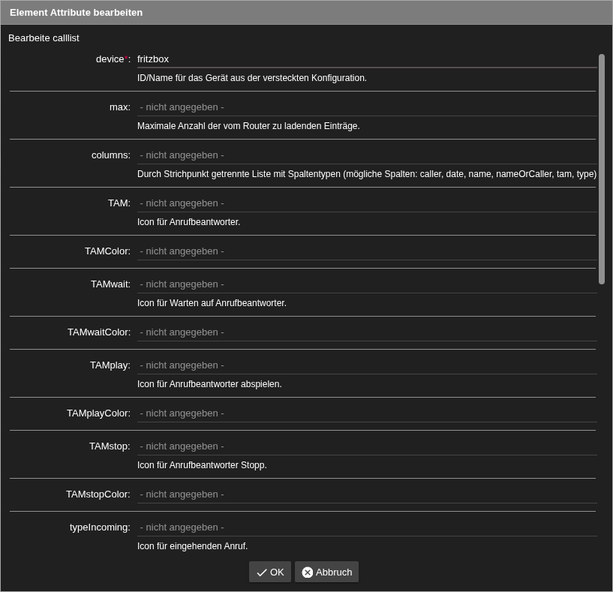
Task: Click 'Icon für Anrufbeantworter abspielen.' text
Action: 209,384
